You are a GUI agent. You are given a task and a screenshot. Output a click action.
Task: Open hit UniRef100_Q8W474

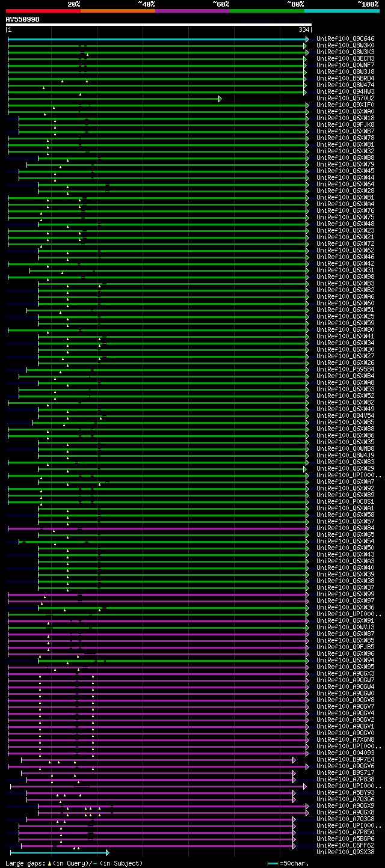345,85
